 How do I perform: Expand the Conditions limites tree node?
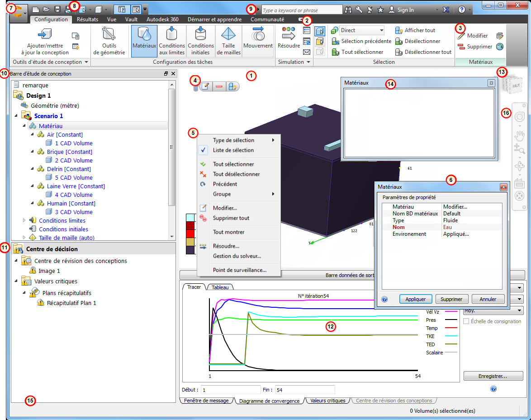(24, 220)
